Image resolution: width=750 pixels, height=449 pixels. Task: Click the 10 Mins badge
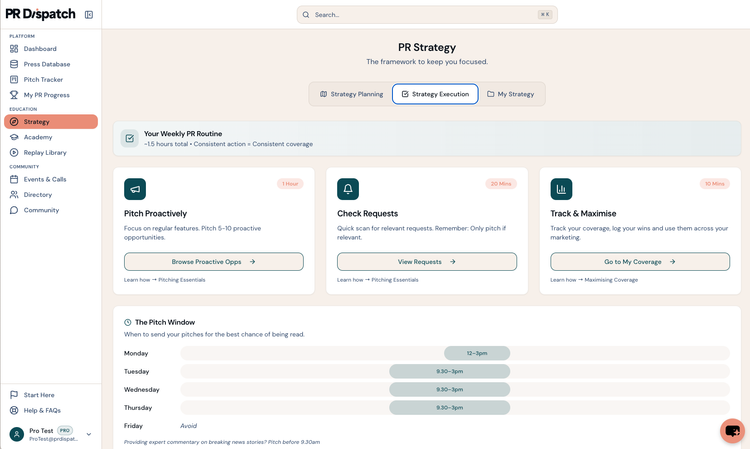tap(715, 184)
